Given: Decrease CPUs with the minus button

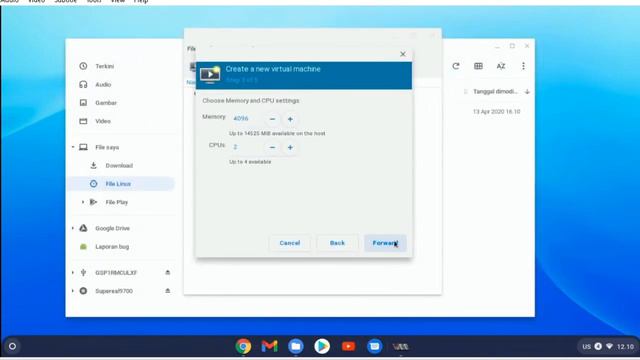Looking at the screenshot, I should [x=272, y=147].
